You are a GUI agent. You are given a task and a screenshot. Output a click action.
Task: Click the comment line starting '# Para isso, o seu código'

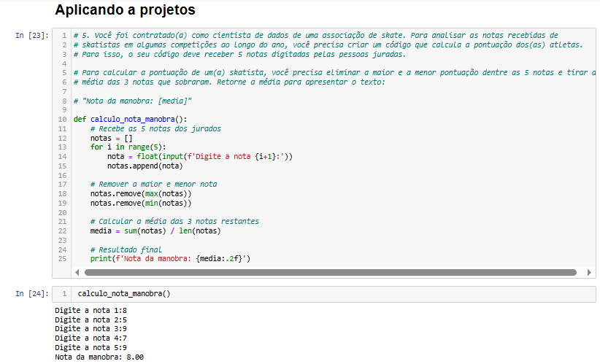point(239,54)
